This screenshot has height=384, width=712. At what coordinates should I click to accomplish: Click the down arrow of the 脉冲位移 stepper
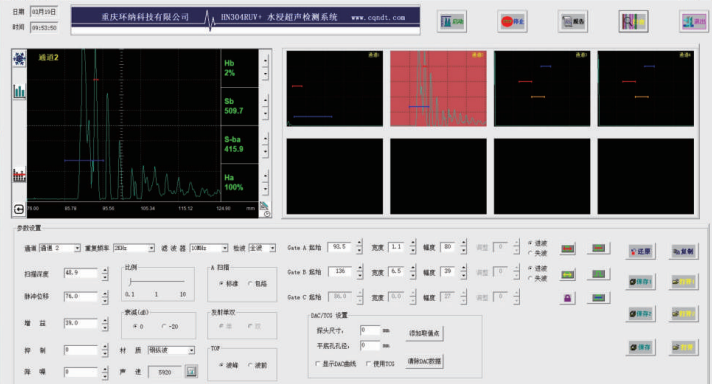[x=105, y=300]
